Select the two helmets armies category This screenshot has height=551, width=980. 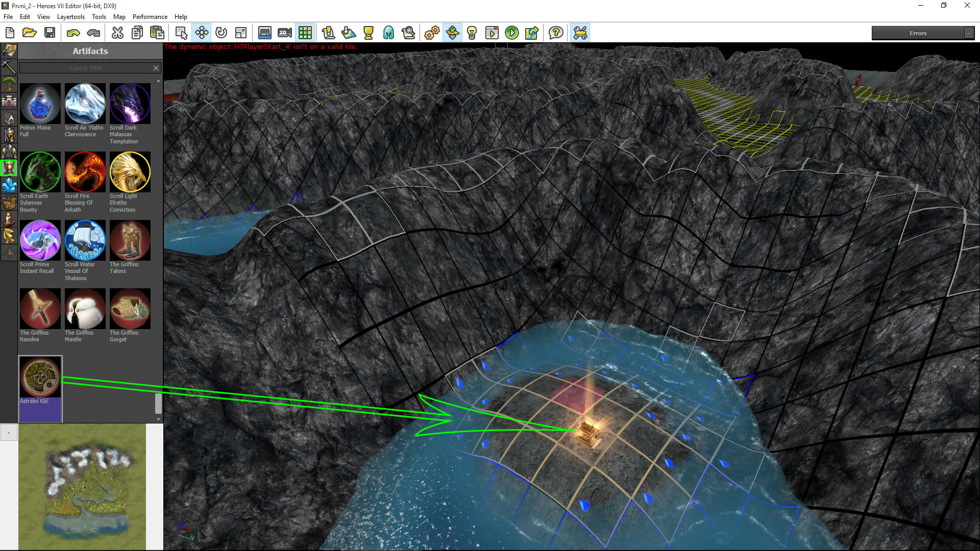9,152
